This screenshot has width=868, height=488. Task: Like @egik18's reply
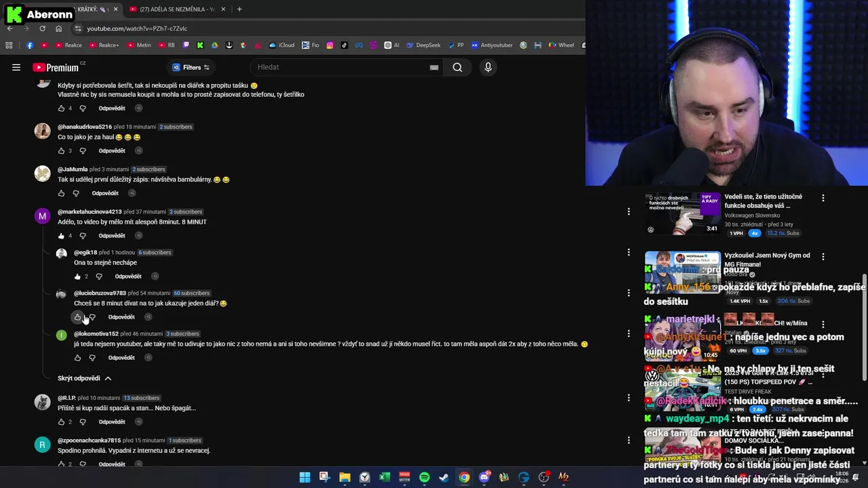click(x=77, y=277)
